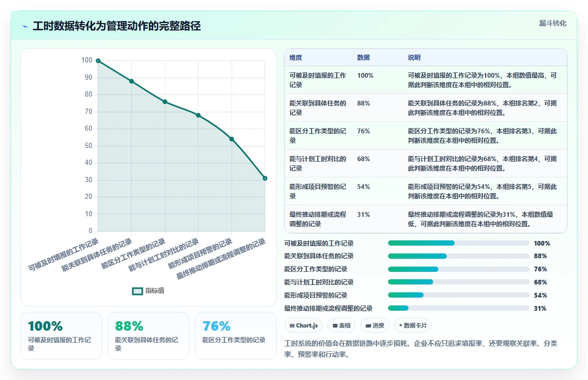The image size is (588, 380).
Task: Click the 54% label right of progress bars
Action: (x=540, y=295)
